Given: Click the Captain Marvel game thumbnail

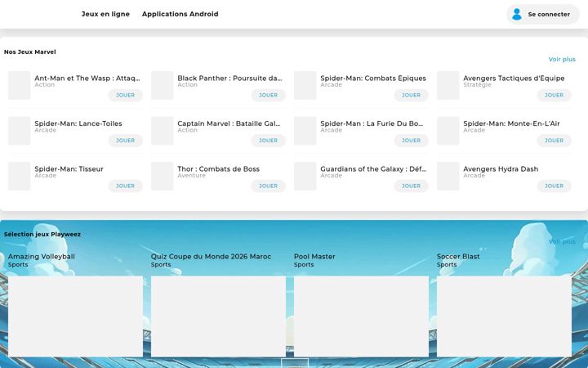Looking at the screenshot, I should pos(162,131).
